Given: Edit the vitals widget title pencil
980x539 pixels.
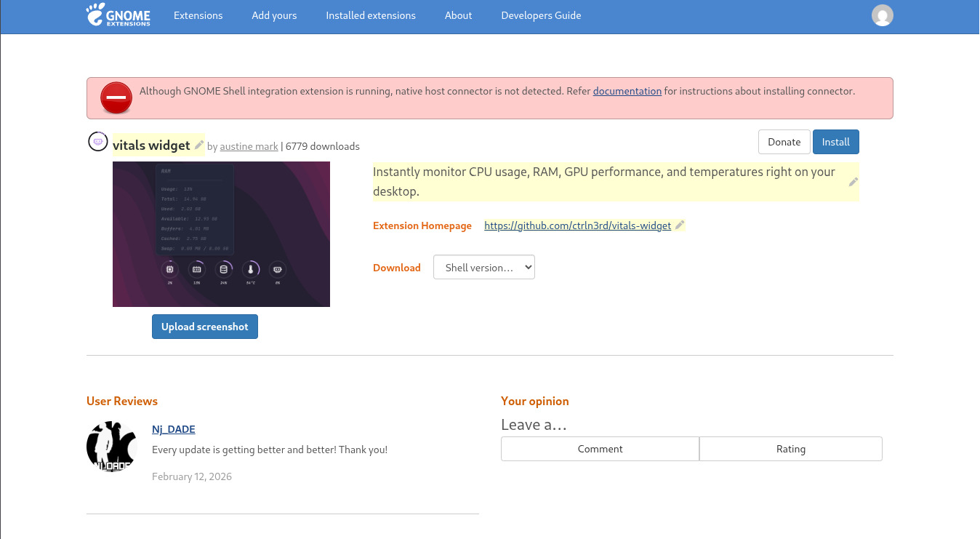Looking at the screenshot, I should click(199, 145).
